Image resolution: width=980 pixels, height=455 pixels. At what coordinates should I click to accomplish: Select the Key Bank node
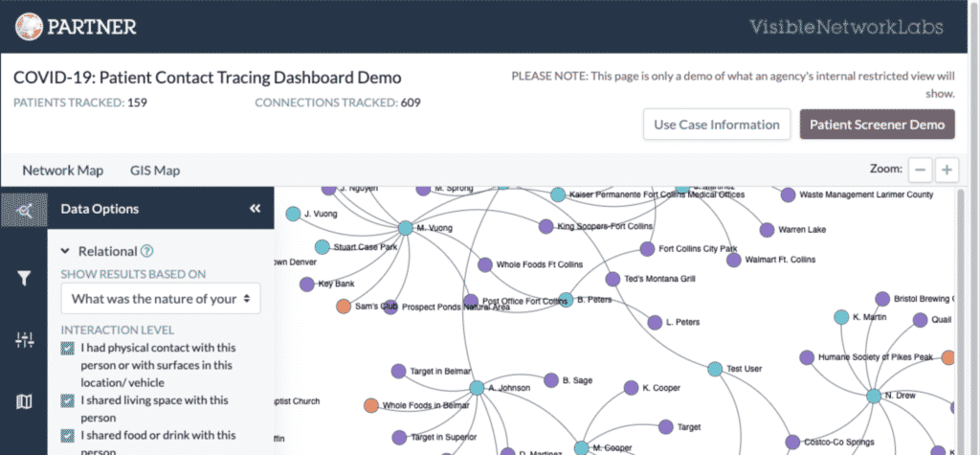pyautogui.click(x=307, y=284)
